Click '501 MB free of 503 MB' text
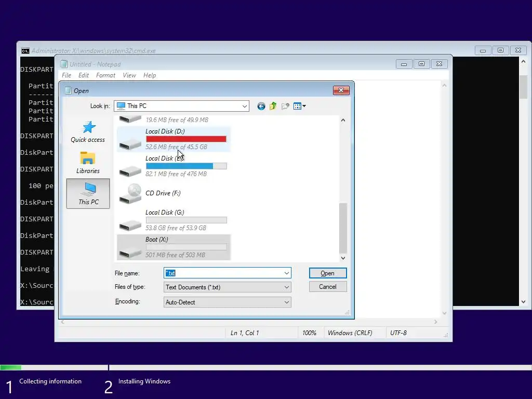This screenshot has height=399, width=532. [176, 255]
